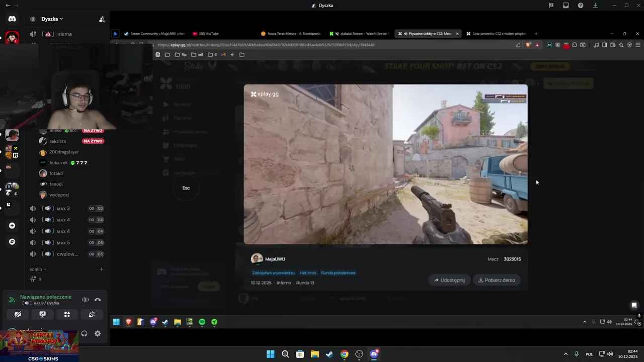Open Discord user settings gear
The width and height of the screenshot is (644, 362).
click(98, 333)
